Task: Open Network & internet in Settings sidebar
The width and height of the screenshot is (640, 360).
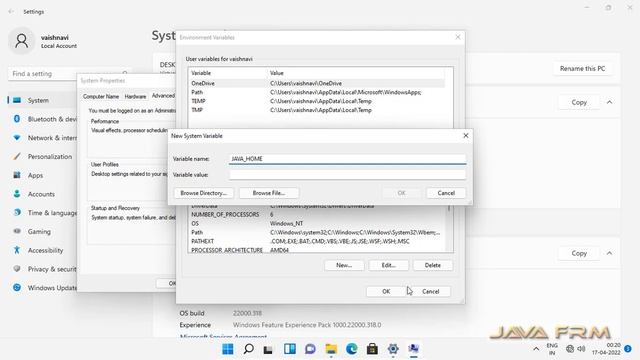Action: tap(42, 138)
